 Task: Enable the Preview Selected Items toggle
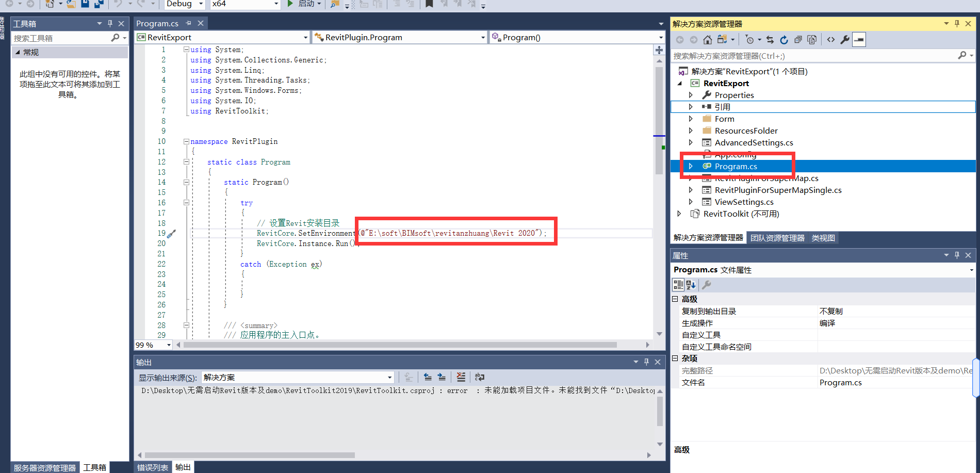tap(859, 39)
